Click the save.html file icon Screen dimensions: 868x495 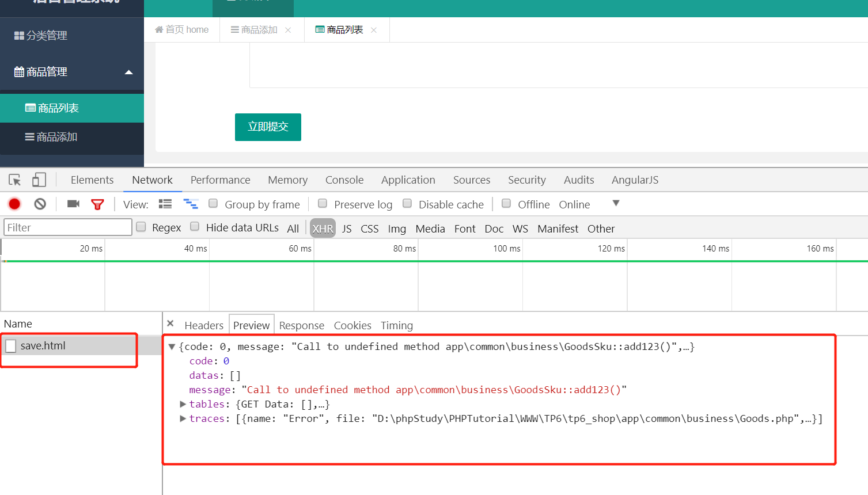(10, 346)
